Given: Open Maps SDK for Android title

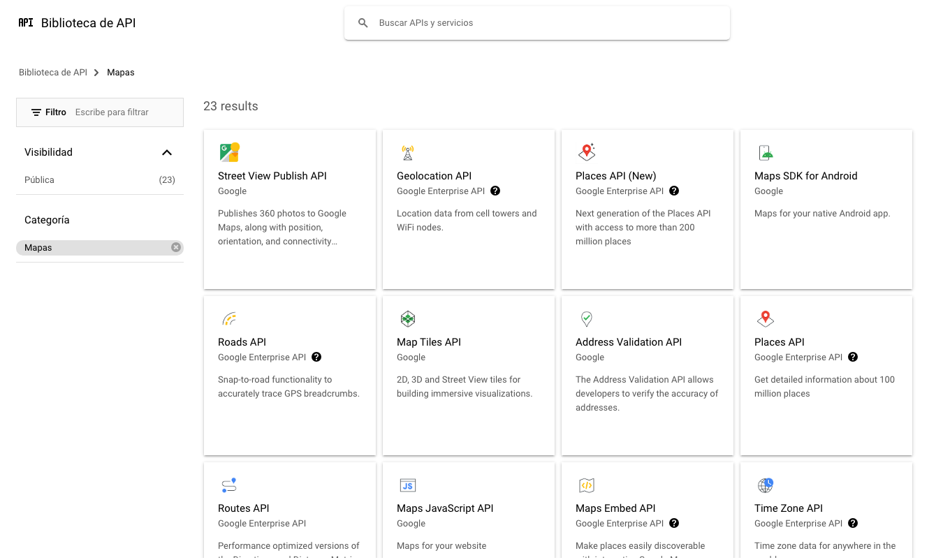Looking at the screenshot, I should (x=805, y=176).
